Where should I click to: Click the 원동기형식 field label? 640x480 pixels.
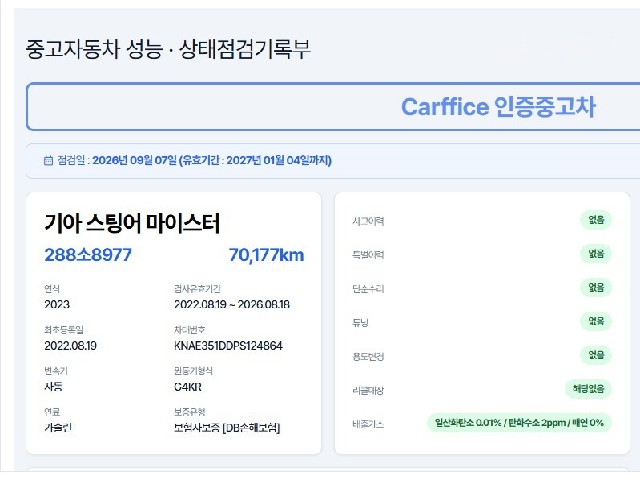coord(193,371)
